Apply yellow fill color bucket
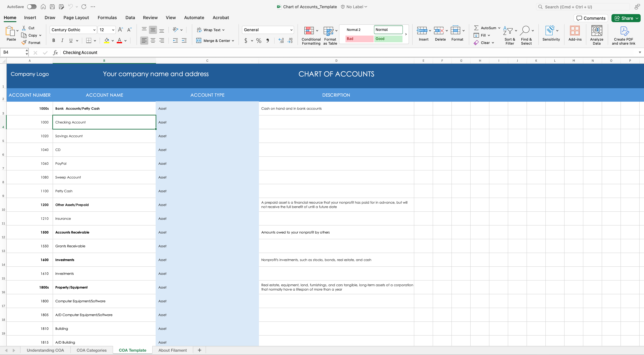This screenshot has width=644, height=355. [x=107, y=41]
